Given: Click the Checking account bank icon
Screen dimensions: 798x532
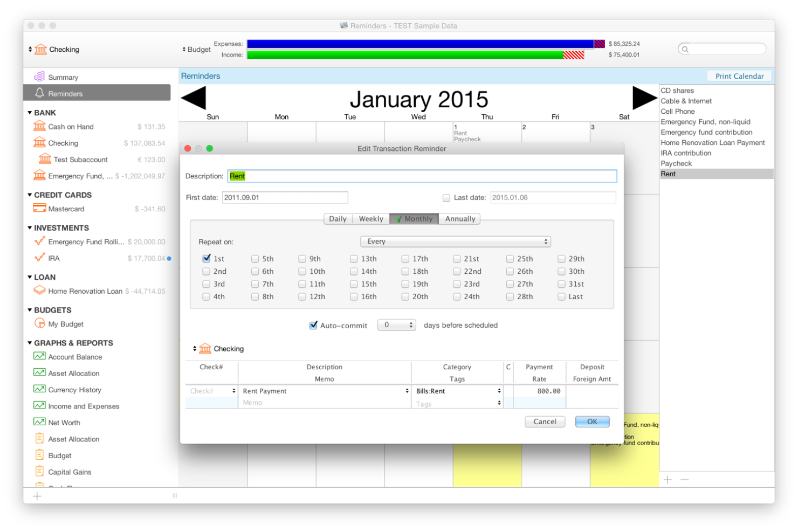Looking at the screenshot, I should coord(39,143).
